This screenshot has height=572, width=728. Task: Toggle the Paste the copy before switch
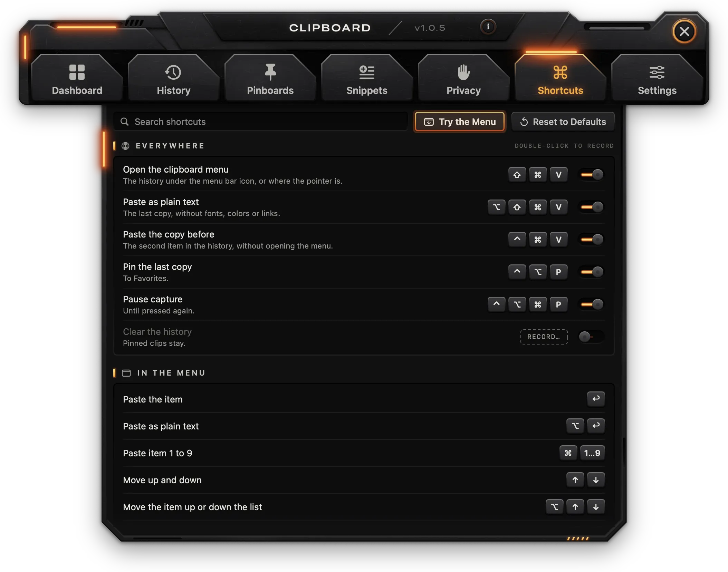[592, 240]
